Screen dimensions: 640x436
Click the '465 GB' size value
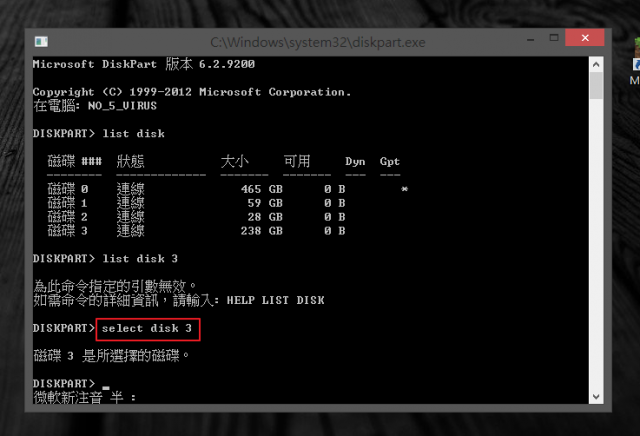262,189
